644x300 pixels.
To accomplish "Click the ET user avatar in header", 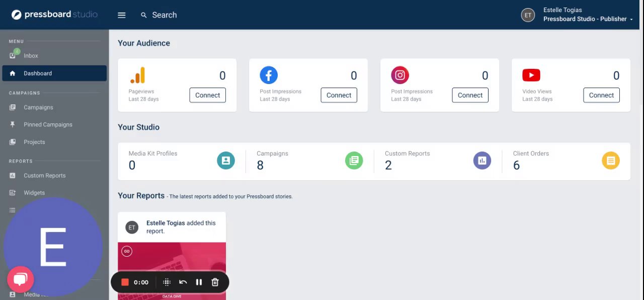I will (528, 15).
